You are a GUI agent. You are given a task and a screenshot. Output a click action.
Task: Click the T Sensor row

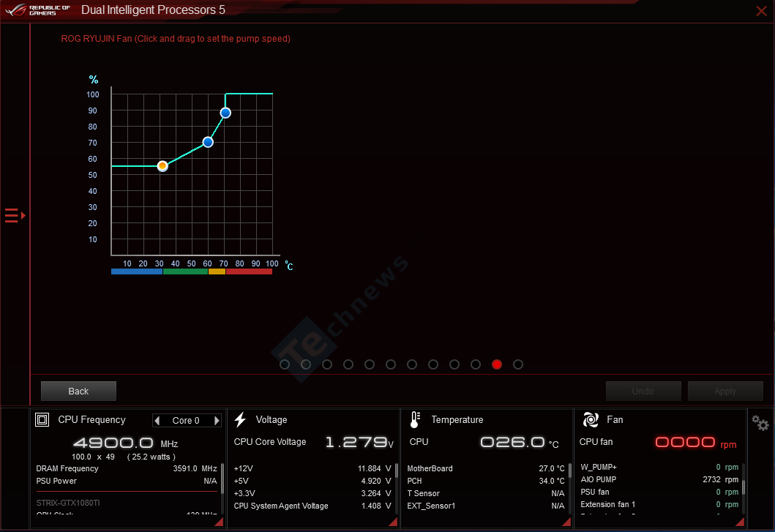(x=486, y=493)
